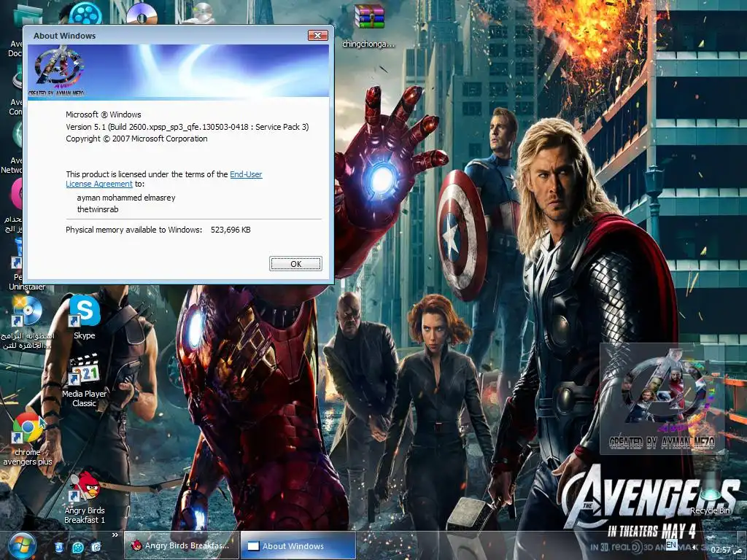The image size is (747, 560).
Task: Click the Version 5.1 build text line
Action: coord(187,127)
